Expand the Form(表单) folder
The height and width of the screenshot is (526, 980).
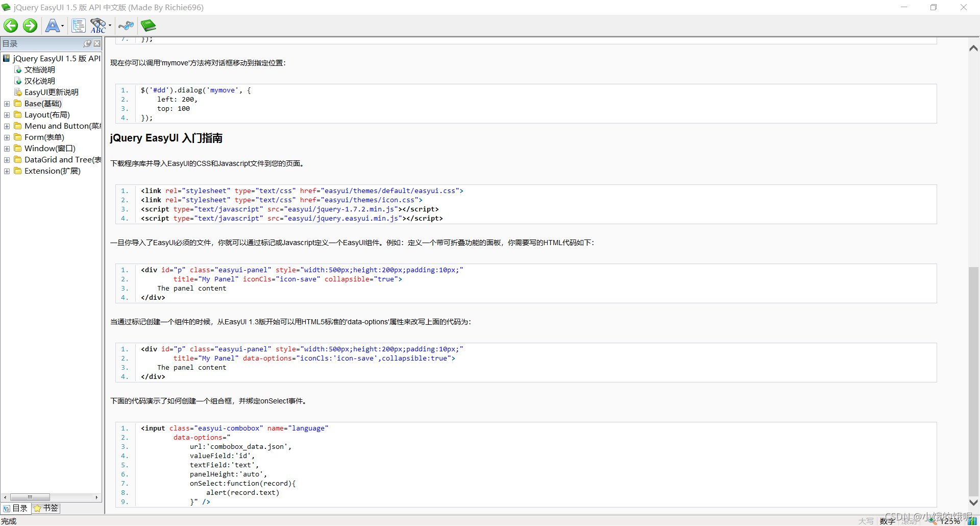click(7, 137)
